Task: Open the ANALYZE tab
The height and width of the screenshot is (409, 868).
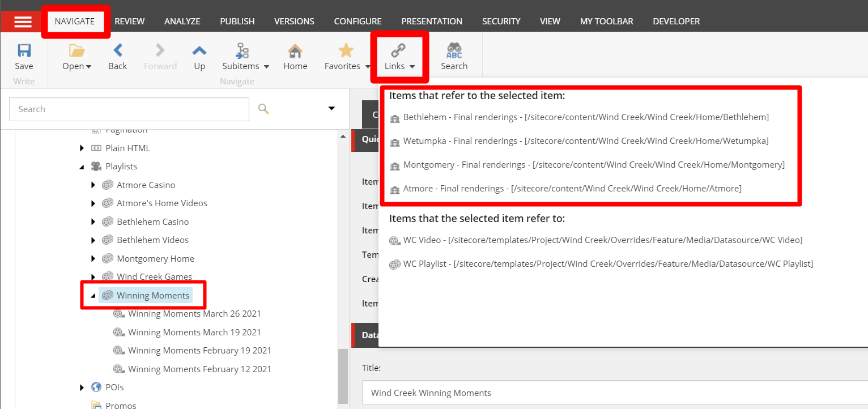Action: pos(182,22)
